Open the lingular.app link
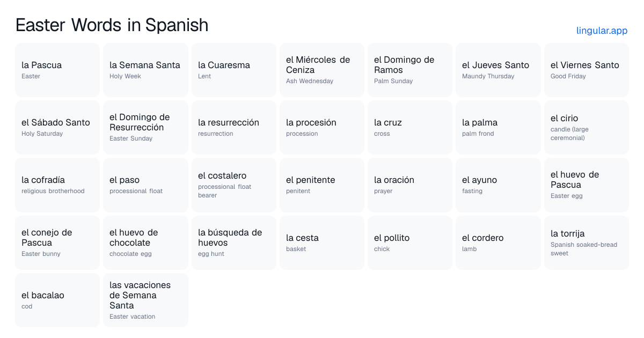Screen dimensions: 644x338 [x=602, y=31]
